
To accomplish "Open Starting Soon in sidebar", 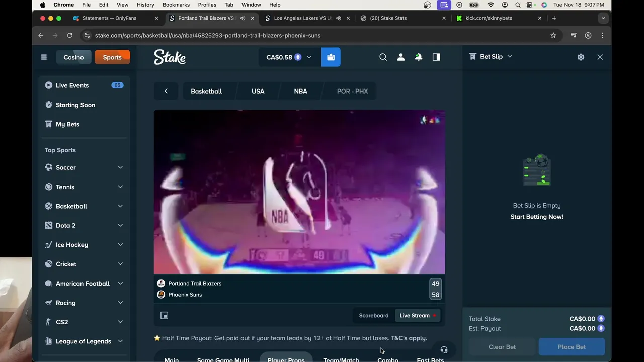I will (85, 105).
